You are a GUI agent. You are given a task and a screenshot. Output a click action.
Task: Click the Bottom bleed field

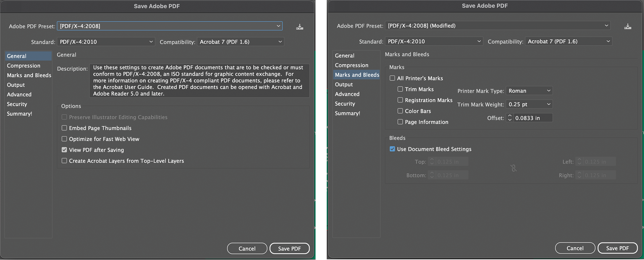click(x=452, y=175)
